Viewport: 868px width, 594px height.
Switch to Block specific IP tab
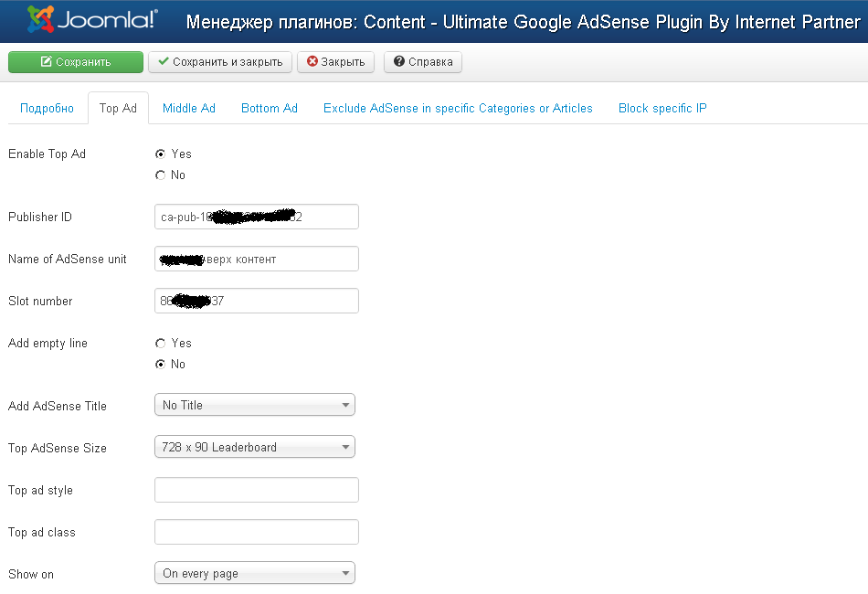coord(662,108)
